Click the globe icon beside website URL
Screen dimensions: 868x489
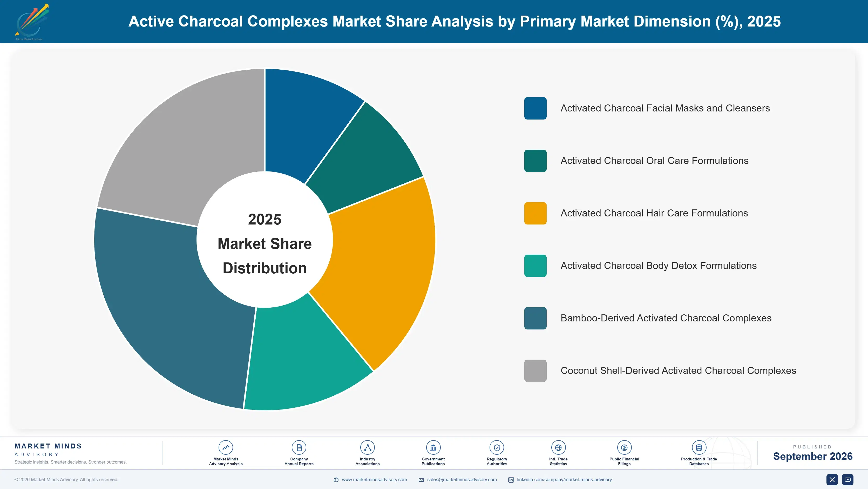pyautogui.click(x=336, y=480)
